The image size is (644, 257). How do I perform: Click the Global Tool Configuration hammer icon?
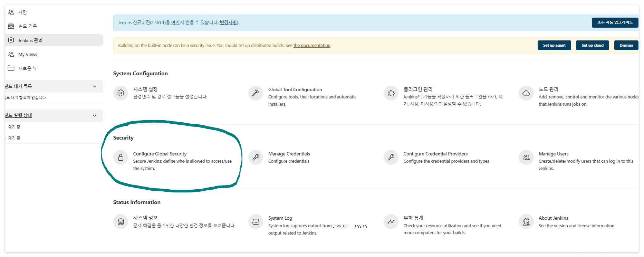[256, 93]
